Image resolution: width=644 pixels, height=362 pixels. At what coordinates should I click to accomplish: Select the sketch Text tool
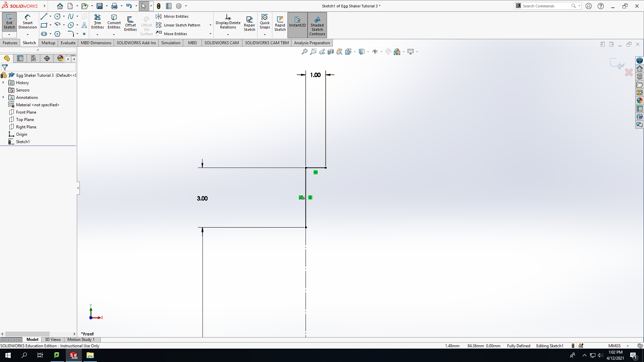click(84, 25)
